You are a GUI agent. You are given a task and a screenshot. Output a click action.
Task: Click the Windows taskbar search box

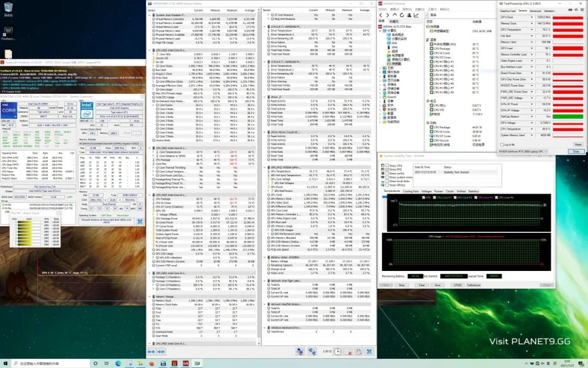click(x=49, y=363)
